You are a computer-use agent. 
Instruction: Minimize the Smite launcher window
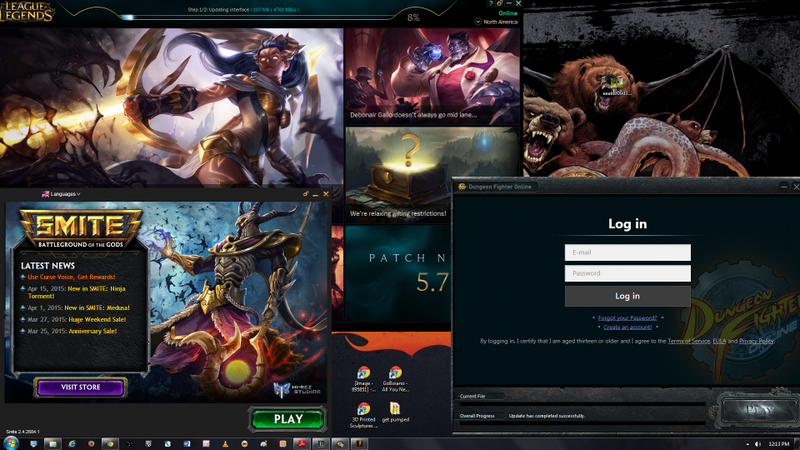(x=315, y=194)
